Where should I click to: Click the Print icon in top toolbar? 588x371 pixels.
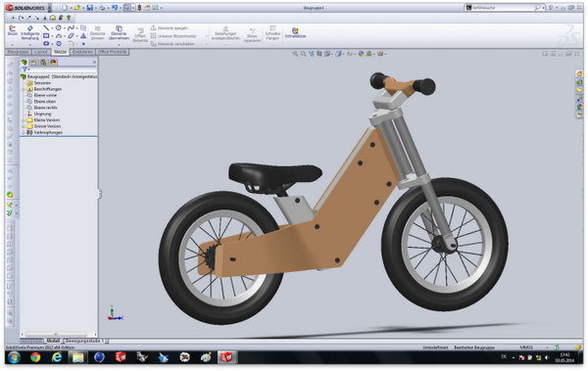click(102, 8)
